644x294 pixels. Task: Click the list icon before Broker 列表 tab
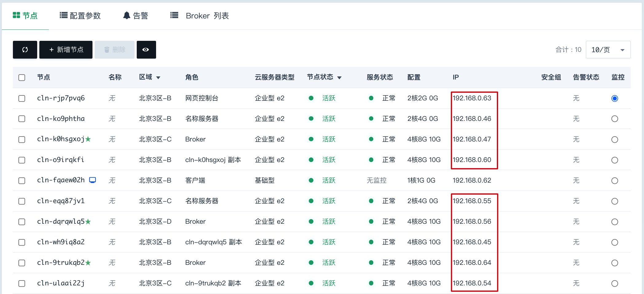click(x=174, y=15)
